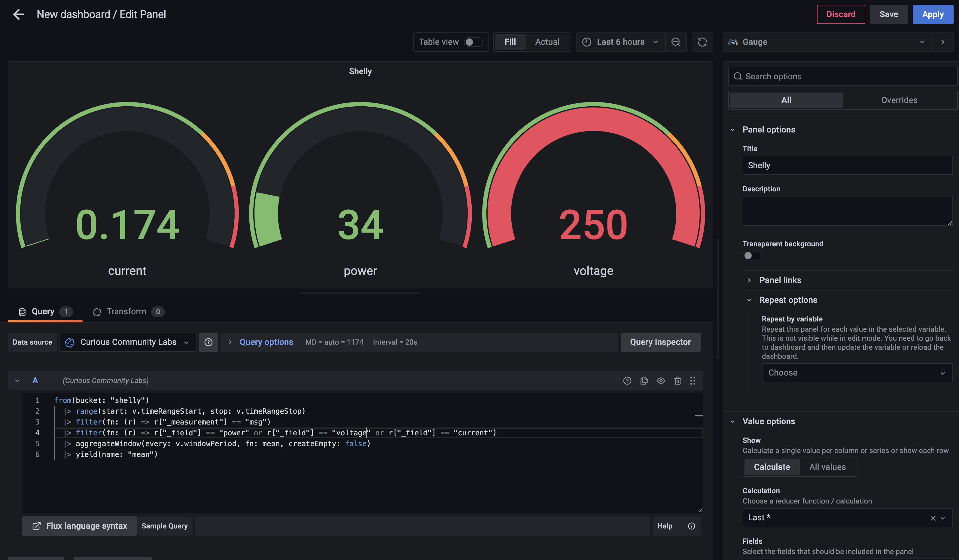Select the Overrides tab

pyautogui.click(x=899, y=100)
